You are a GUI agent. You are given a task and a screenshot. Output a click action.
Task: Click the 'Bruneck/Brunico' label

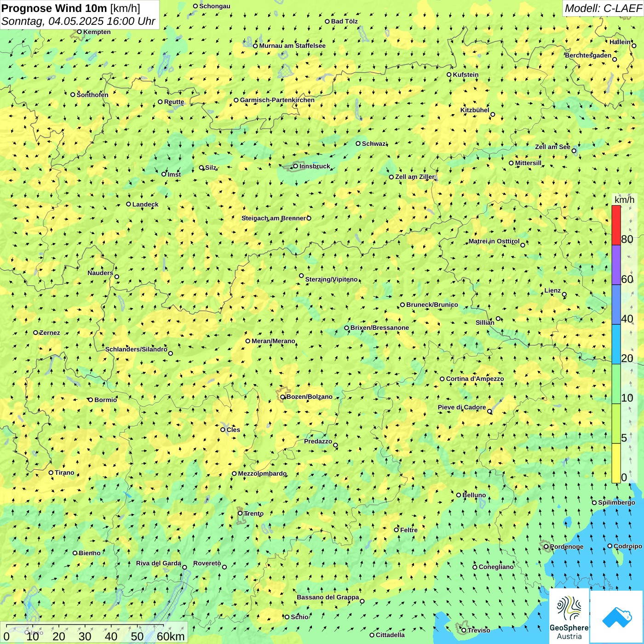pyautogui.click(x=432, y=305)
